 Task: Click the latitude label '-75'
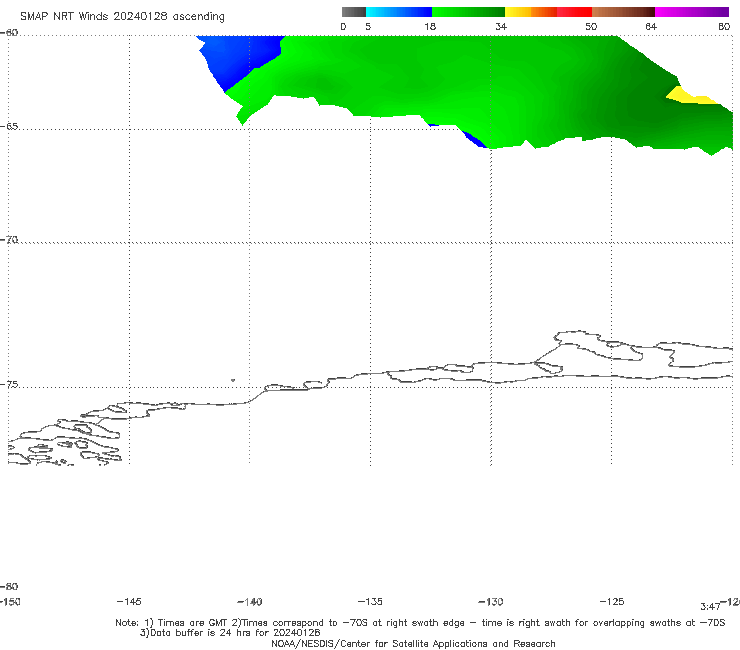tap(9, 384)
